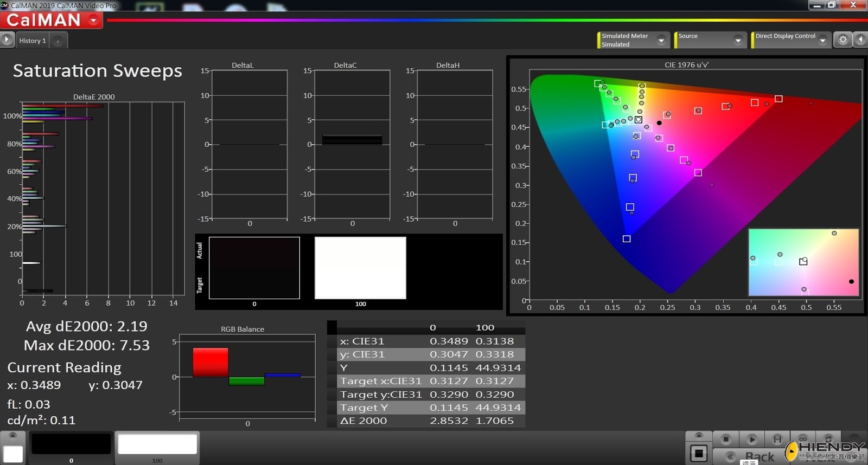This screenshot has height=465, width=868.
Task: Click the 100 column header in data table
Action: click(x=484, y=327)
